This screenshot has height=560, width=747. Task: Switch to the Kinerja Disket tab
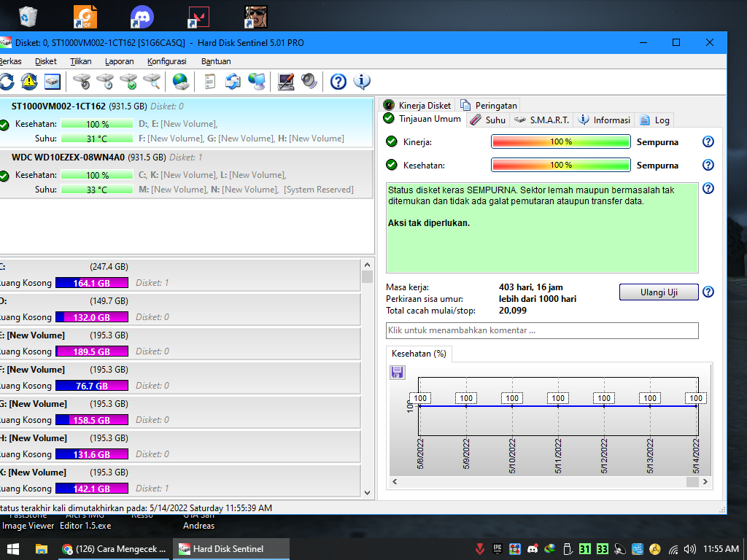pyautogui.click(x=417, y=105)
